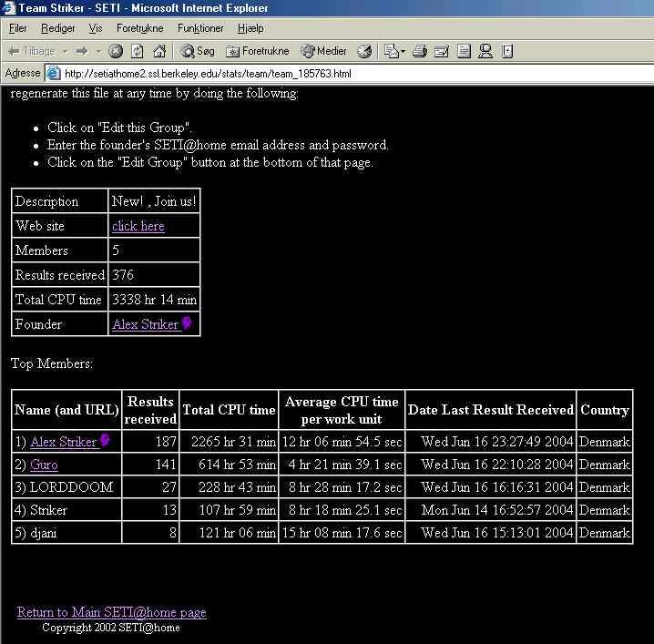Viewport: 654px width, 644px height.
Task: Click the Edit page icon
Action: point(441,51)
